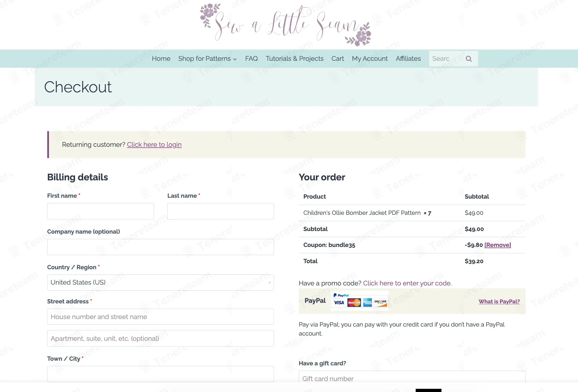Viewport: 578px width, 392px height.
Task: Click the Town / City field
Action: pyautogui.click(x=160, y=374)
